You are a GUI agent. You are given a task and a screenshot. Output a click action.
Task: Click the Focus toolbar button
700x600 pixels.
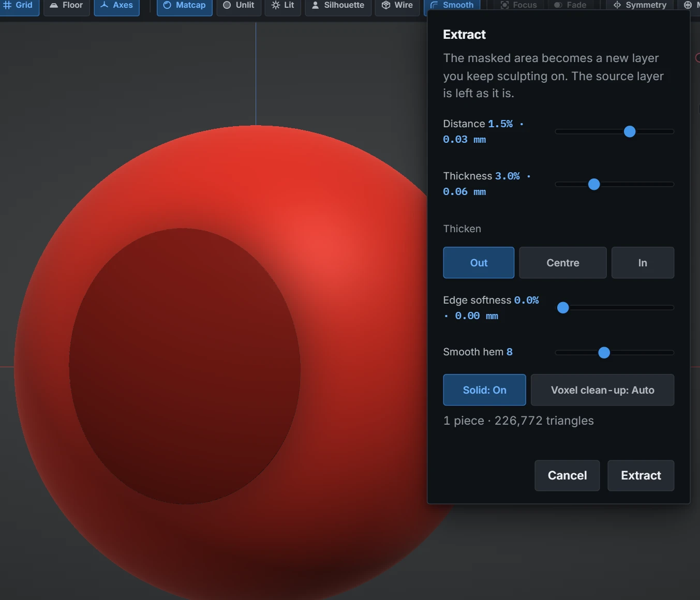519,5
